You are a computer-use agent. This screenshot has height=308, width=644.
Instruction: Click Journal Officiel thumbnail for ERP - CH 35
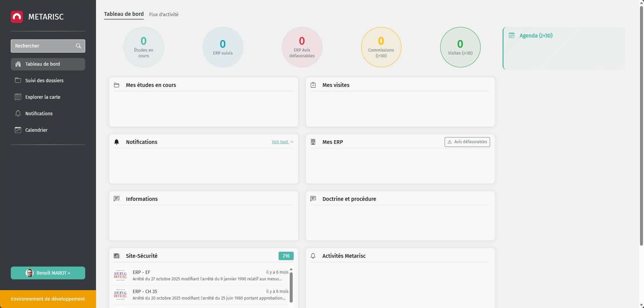121,295
